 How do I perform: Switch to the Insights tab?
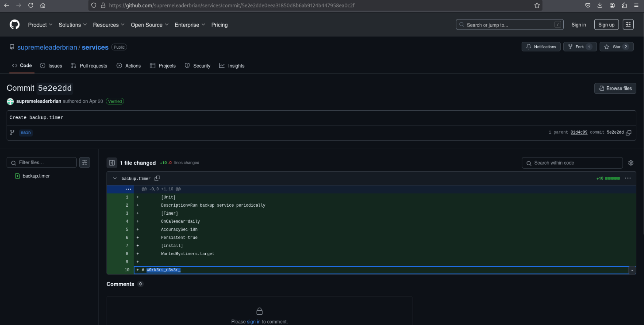tap(232, 66)
